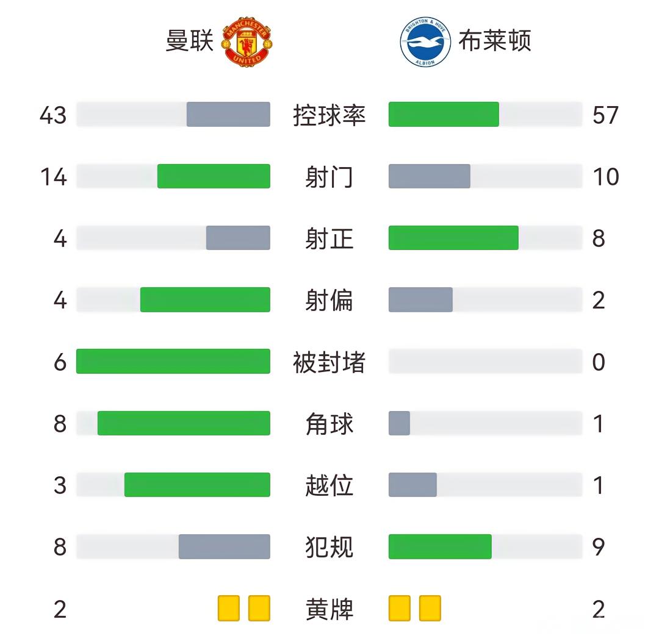Viewport: 659px width, 644px height.
Task: Click Brighton's first yellow card icon
Action: [x=400, y=608]
